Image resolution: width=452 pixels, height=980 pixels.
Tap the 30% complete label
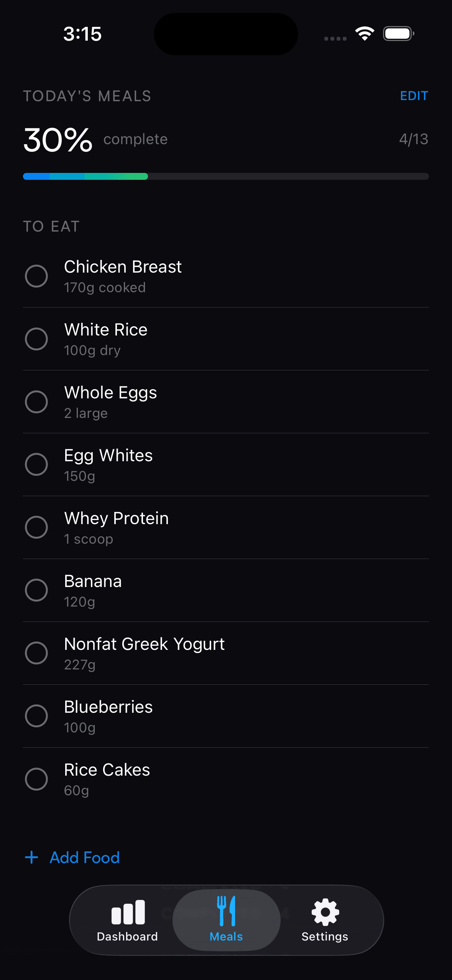click(95, 139)
